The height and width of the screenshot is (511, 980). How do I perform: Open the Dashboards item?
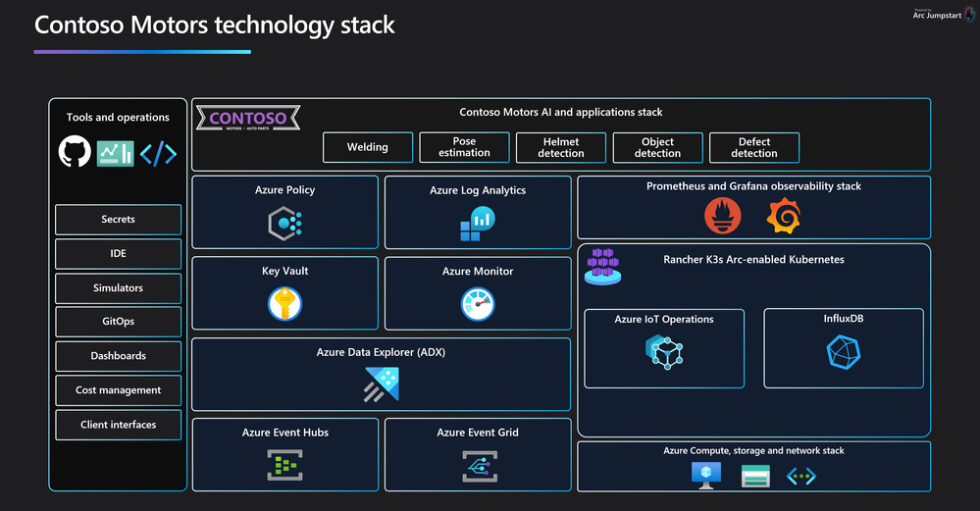point(118,356)
